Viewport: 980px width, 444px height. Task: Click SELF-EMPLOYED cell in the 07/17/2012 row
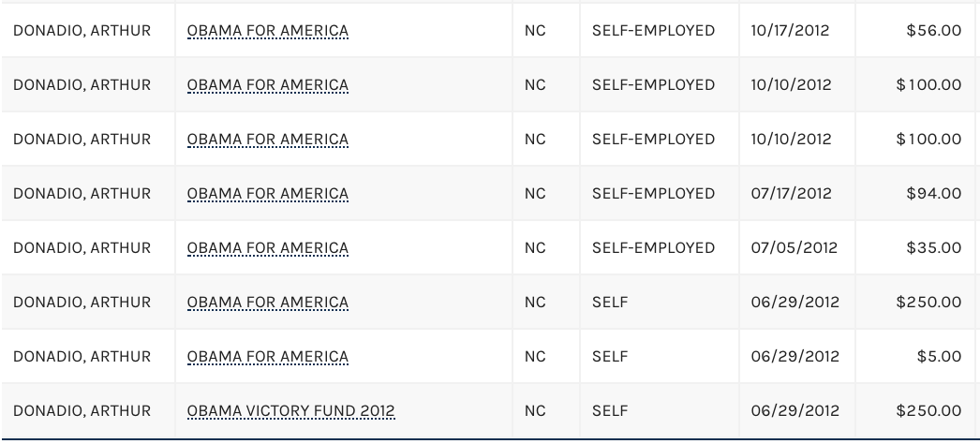(653, 194)
